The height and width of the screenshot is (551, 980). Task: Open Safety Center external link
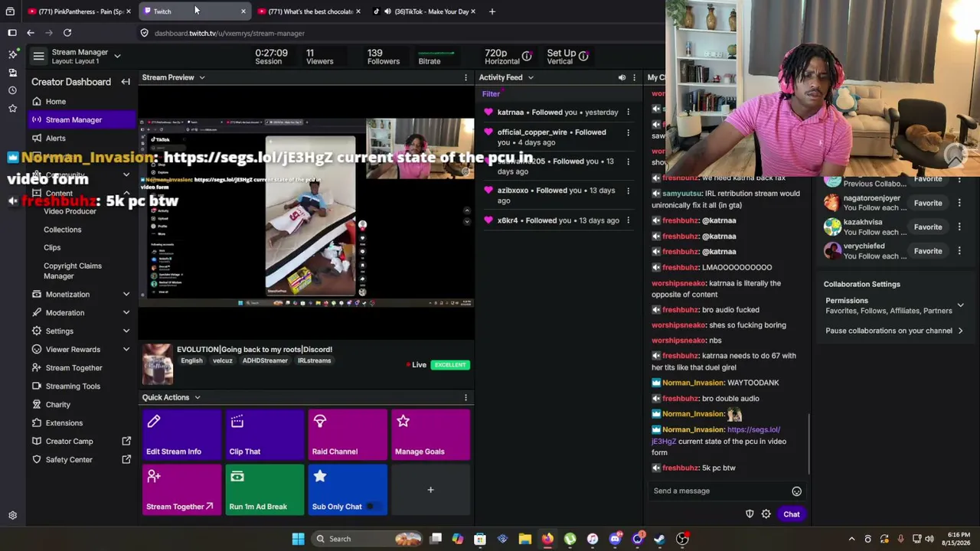point(82,460)
